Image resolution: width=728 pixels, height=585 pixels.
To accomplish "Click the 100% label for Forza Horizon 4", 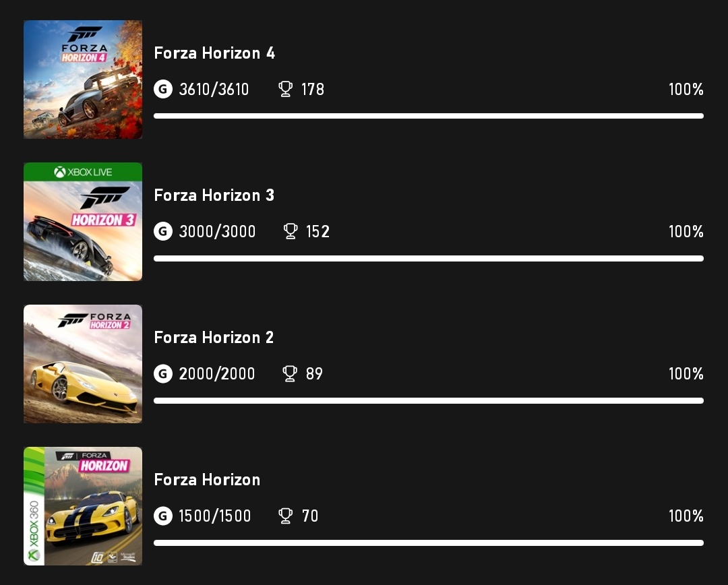I will (x=685, y=89).
